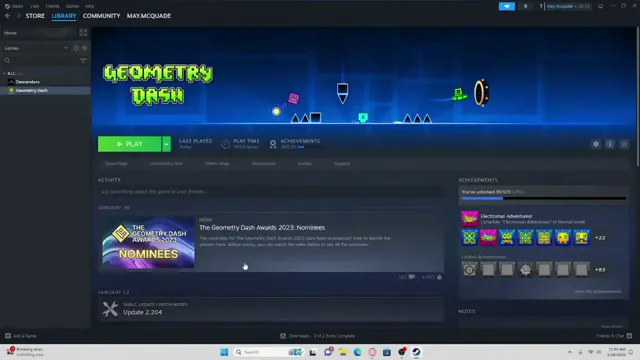Favorite the game with star icon

tap(624, 144)
